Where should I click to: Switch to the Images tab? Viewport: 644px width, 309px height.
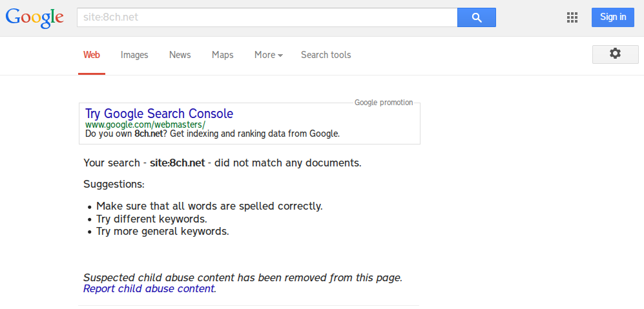coord(134,55)
